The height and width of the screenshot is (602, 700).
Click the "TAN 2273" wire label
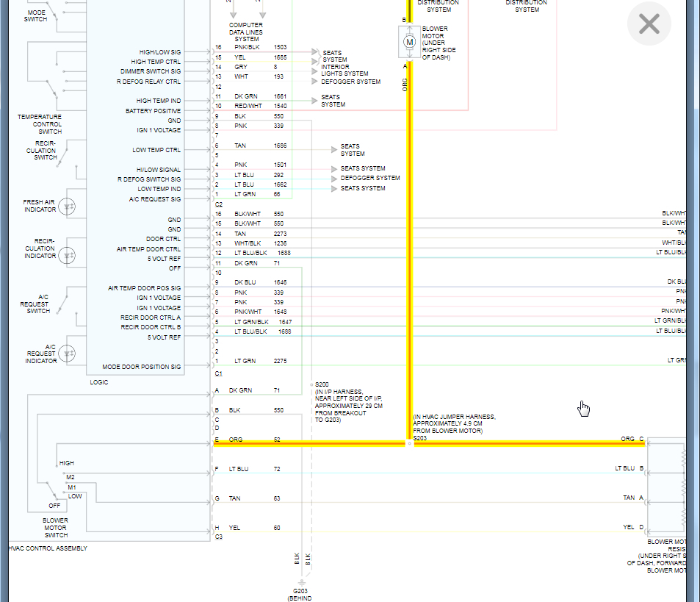[260, 234]
